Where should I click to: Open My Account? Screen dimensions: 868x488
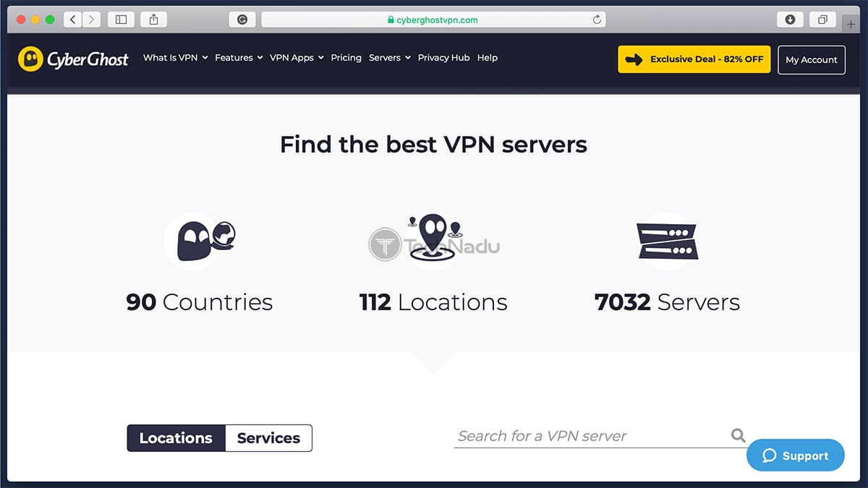(x=812, y=60)
